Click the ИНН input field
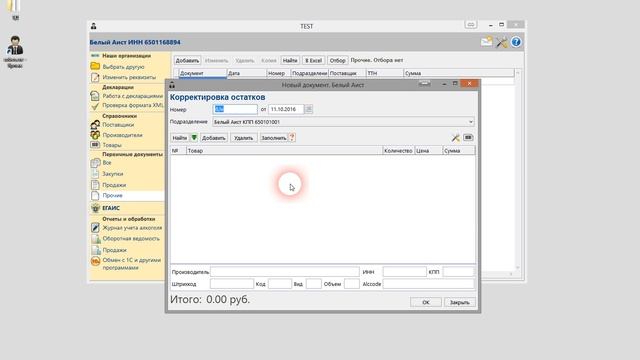 click(404, 272)
